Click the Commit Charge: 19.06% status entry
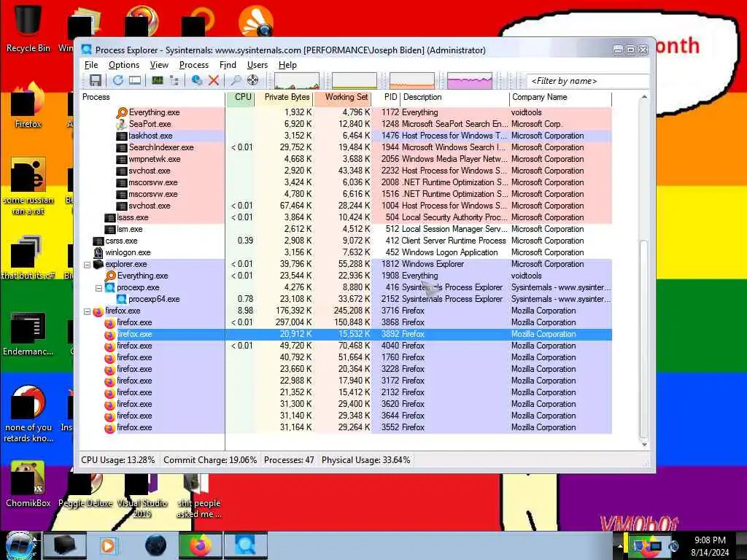The image size is (747, 560). 210,461
